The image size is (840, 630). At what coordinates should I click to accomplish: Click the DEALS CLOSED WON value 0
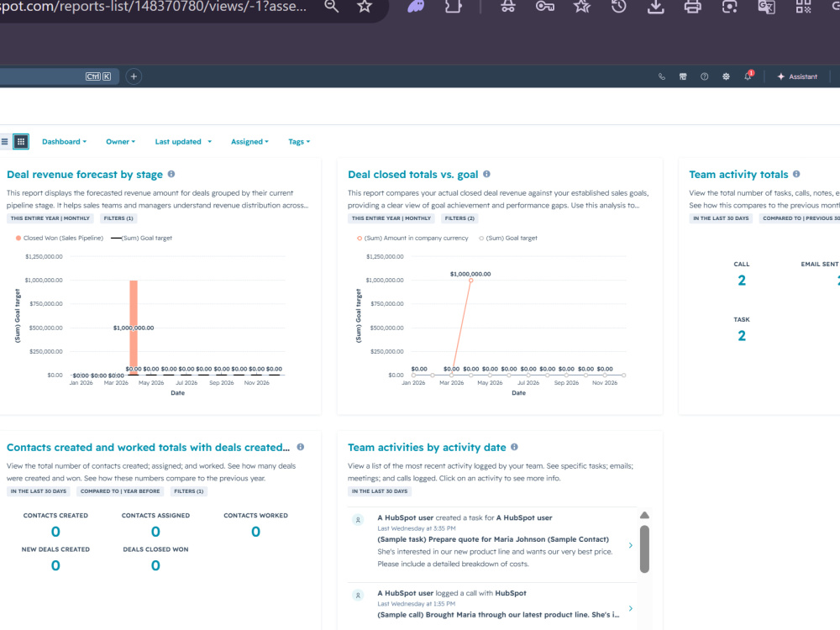[x=155, y=565]
